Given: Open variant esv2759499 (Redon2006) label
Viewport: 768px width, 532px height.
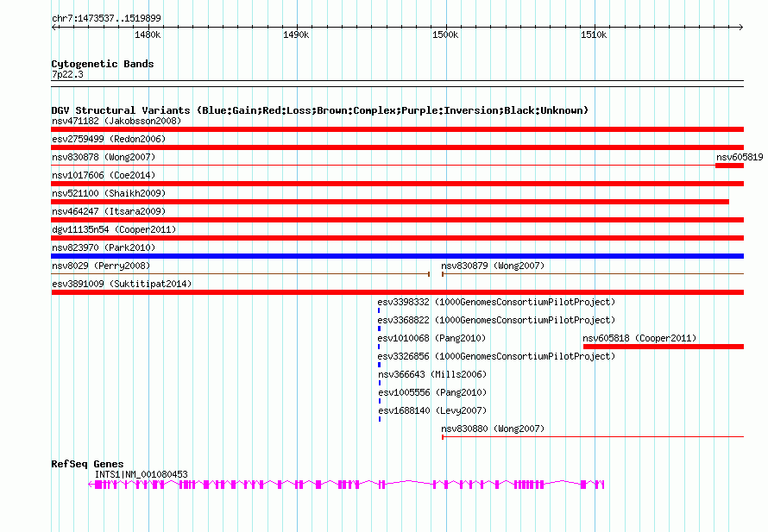Looking at the screenshot, I should tap(109, 139).
